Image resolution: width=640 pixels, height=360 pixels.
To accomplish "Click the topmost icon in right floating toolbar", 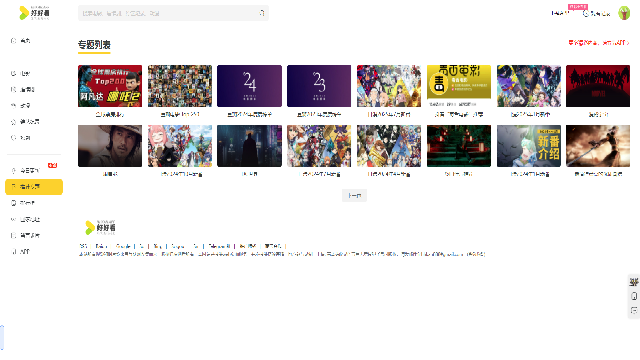I will click(633, 282).
